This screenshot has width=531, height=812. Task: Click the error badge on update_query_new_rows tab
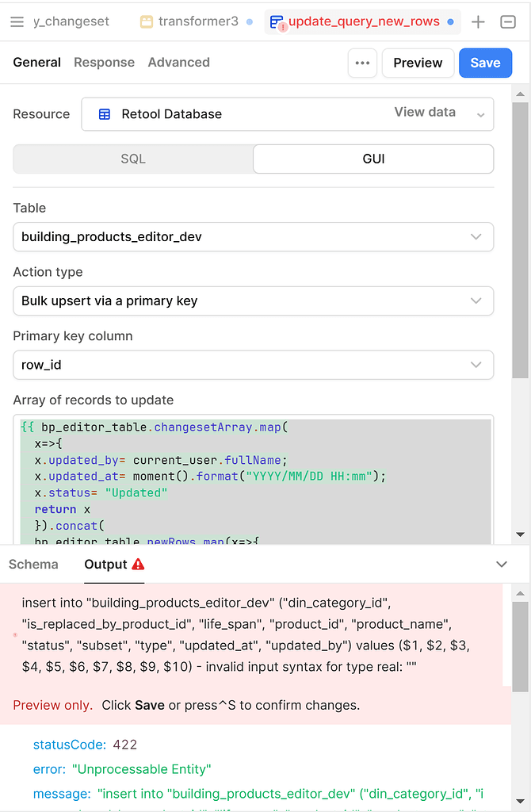click(x=282, y=26)
